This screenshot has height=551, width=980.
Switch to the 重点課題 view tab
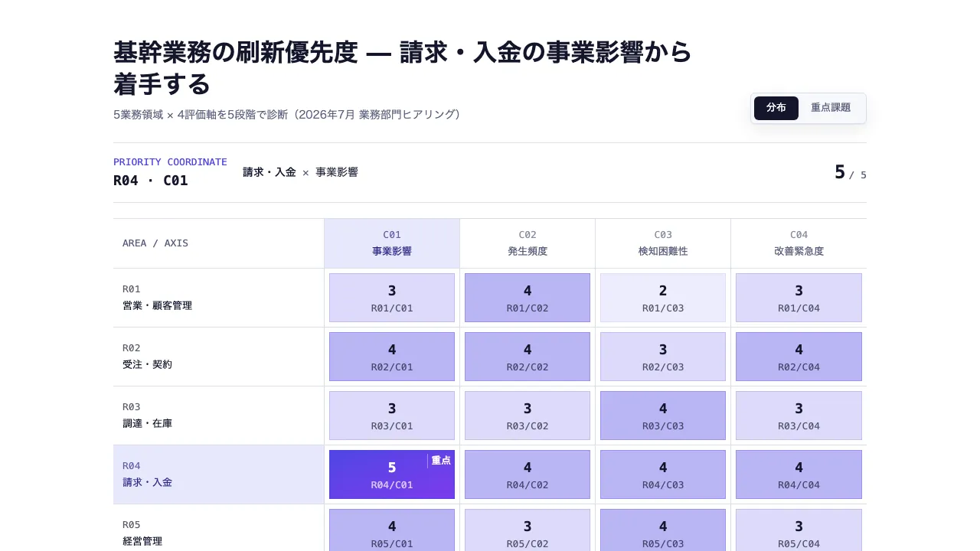click(831, 108)
